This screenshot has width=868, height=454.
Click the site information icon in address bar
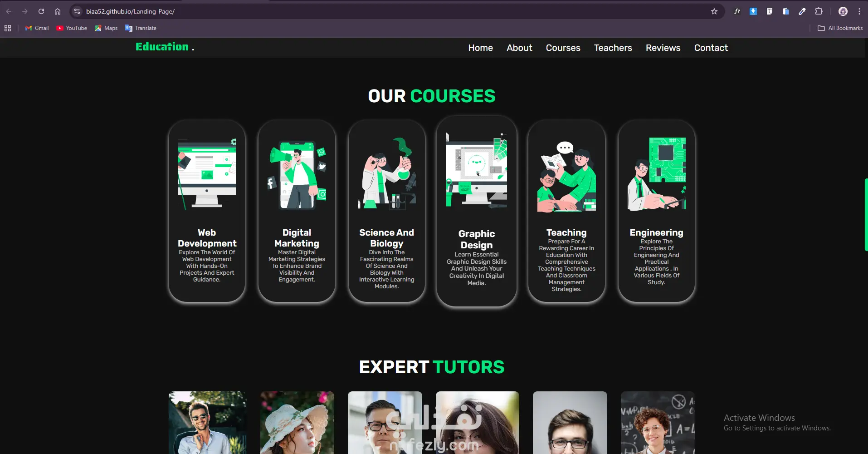77,11
